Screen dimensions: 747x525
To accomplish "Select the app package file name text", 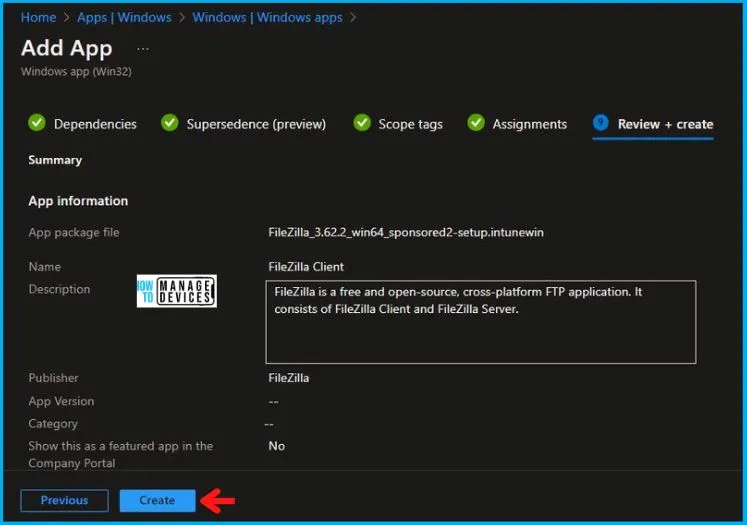I will point(406,232).
